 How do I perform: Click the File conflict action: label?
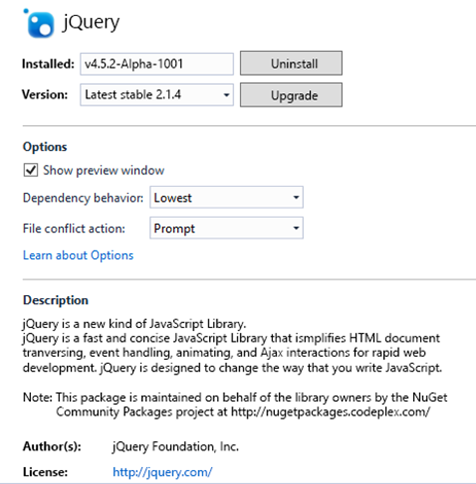(74, 228)
